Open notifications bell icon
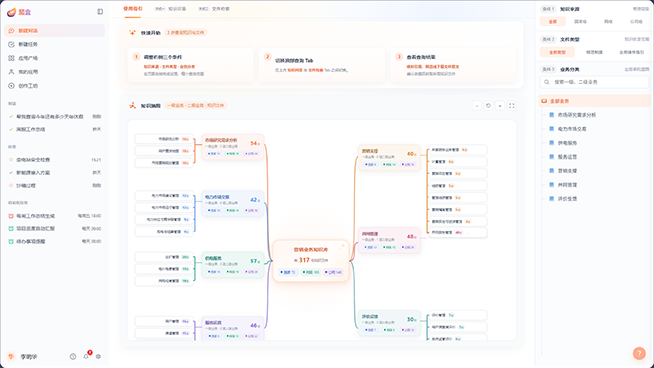654x368 pixels. click(x=86, y=356)
